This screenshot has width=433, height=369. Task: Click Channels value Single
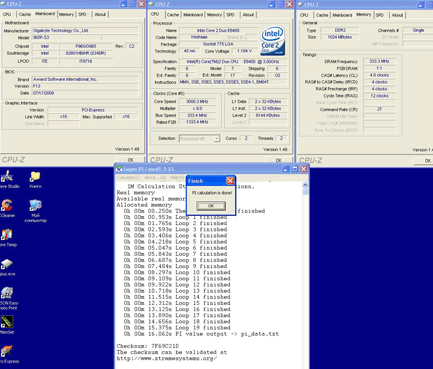point(418,30)
